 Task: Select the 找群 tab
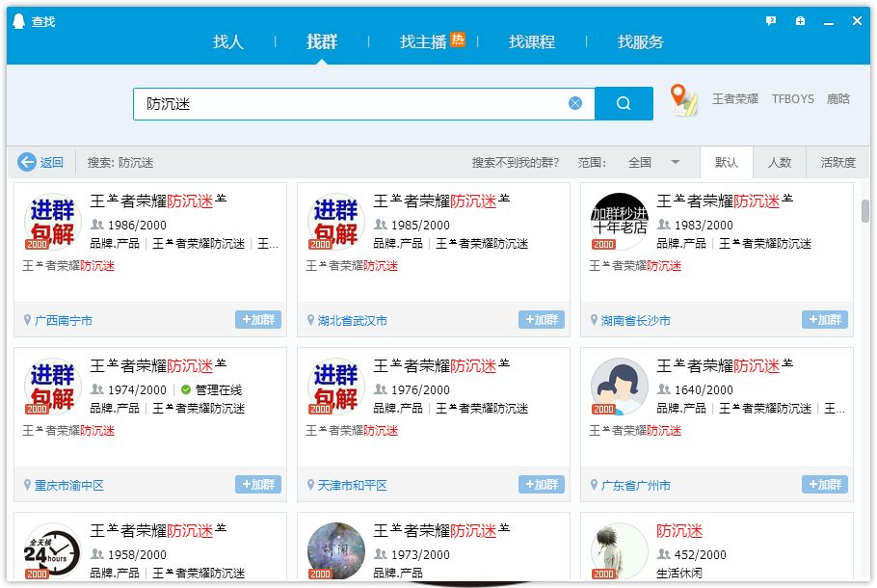(322, 41)
